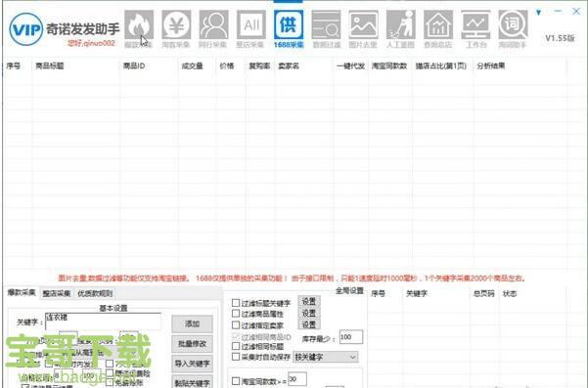Open the 爆款采集 flame icon module

click(x=139, y=29)
